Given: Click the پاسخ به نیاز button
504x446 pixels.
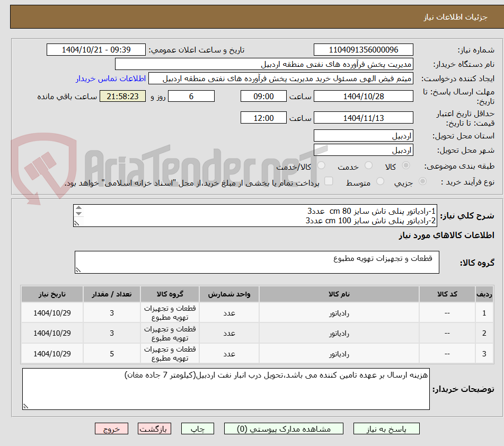Looking at the screenshot, I should [386, 428].
